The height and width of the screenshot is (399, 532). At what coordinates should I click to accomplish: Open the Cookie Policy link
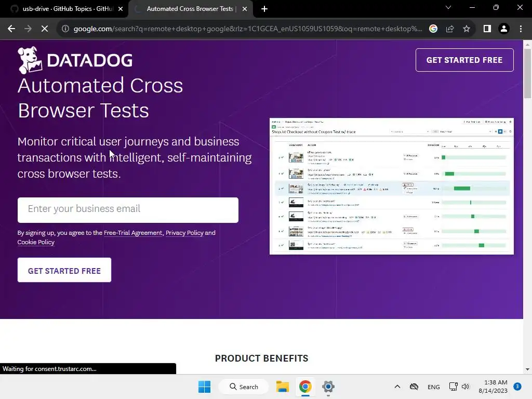(36, 242)
